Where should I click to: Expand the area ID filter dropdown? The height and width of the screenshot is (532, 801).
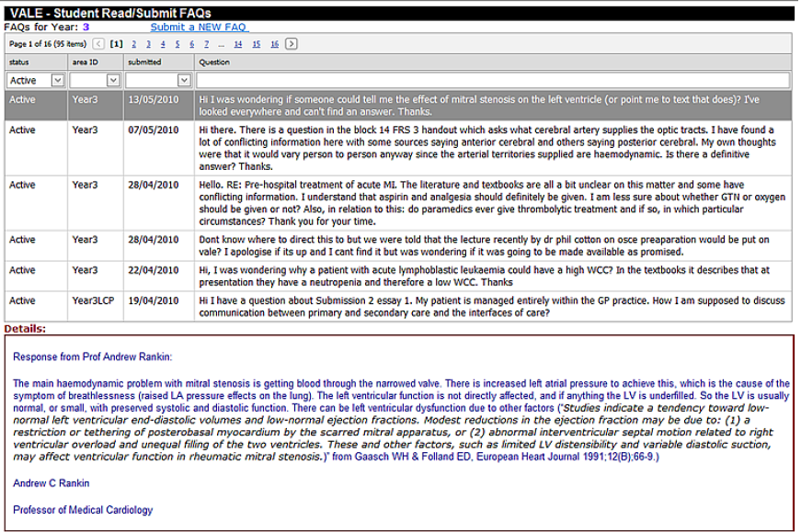coord(113,81)
